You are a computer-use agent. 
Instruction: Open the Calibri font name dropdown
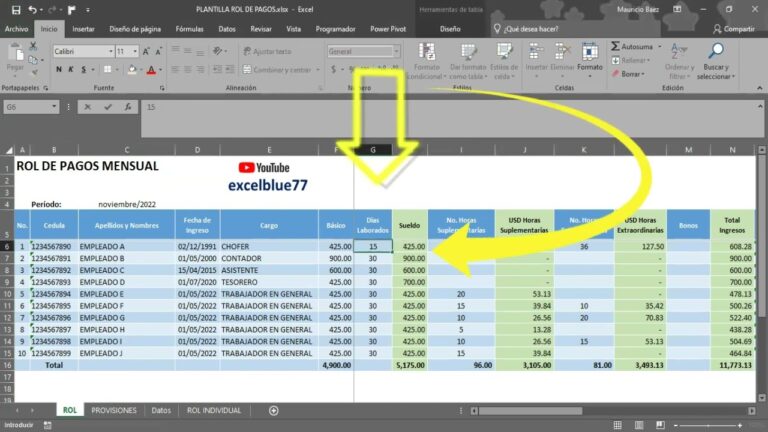tap(111, 51)
